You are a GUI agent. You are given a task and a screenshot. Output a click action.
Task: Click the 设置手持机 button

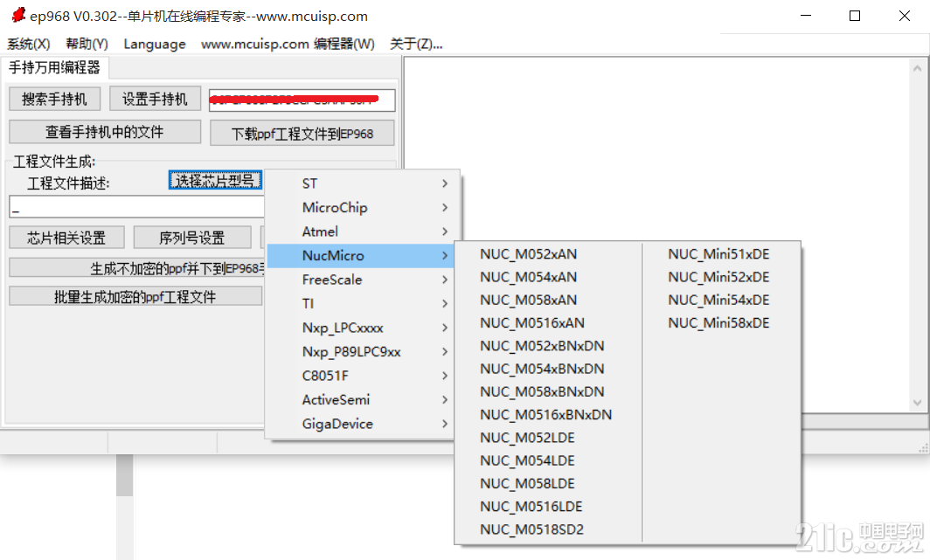(155, 99)
